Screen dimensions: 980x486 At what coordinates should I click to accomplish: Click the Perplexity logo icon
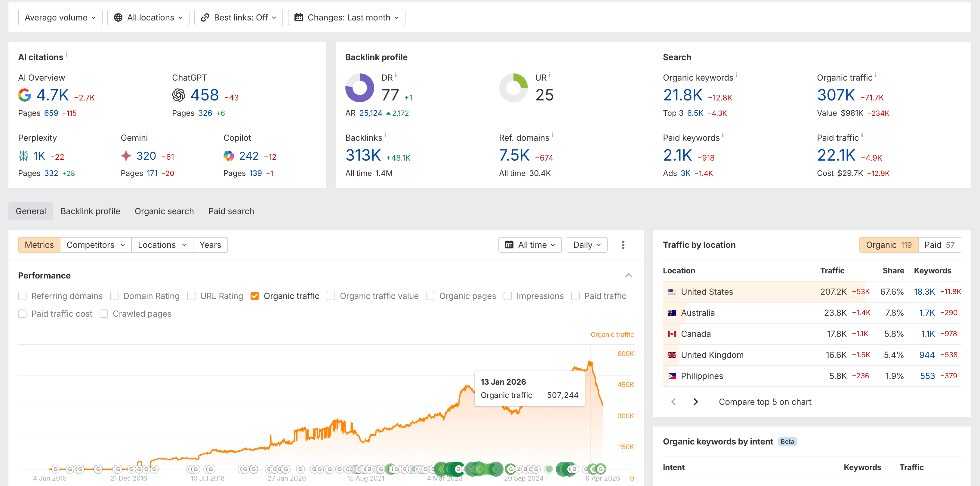click(x=23, y=156)
